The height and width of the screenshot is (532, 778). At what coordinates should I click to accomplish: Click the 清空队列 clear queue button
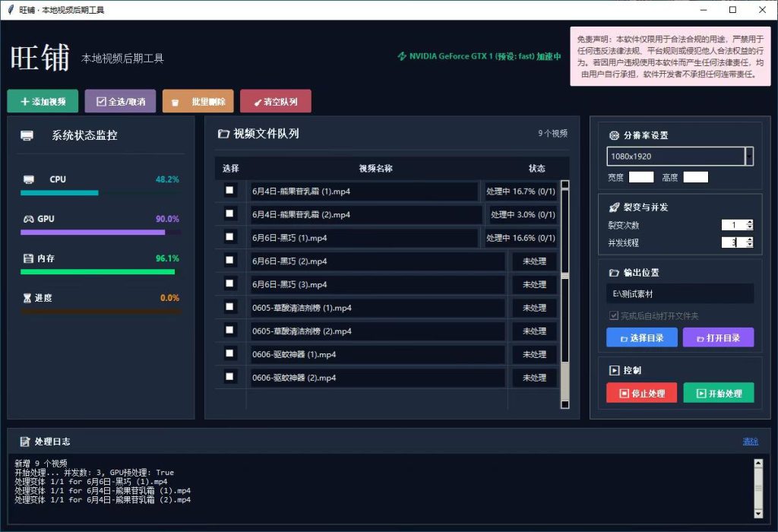pyautogui.click(x=276, y=101)
